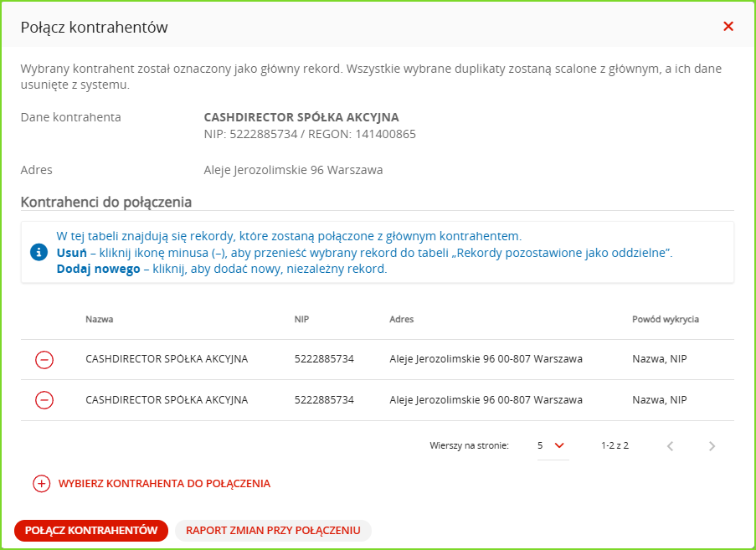
Task: Close the Połącz kontrahentów dialog
Action: (728, 27)
